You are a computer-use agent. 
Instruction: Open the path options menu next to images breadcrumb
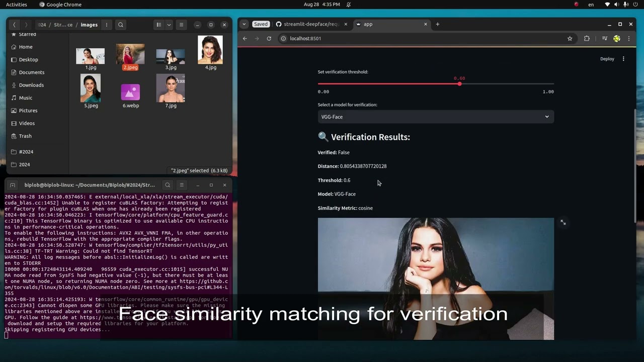106,25
